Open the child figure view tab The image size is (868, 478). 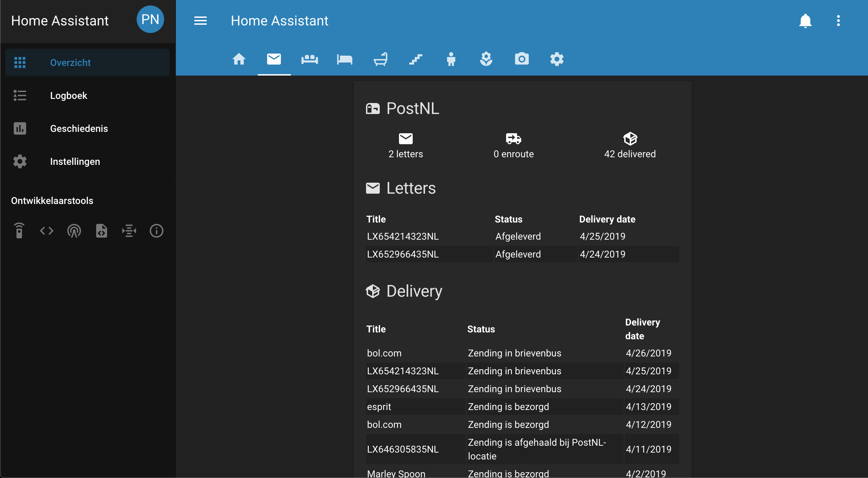[451, 59]
